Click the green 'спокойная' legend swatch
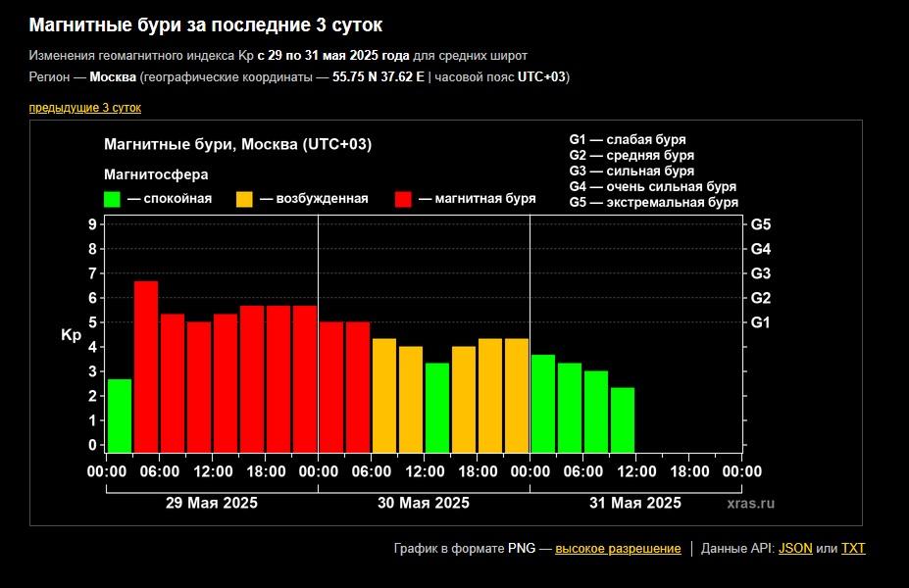The height and width of the screenshot is (588, 909). pos(112,199)
